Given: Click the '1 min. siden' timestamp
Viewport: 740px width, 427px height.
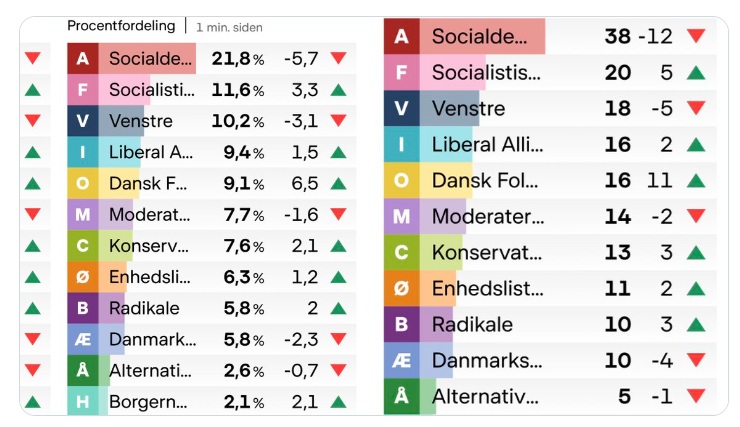Looking at the screenshot, I should point(230,27).
